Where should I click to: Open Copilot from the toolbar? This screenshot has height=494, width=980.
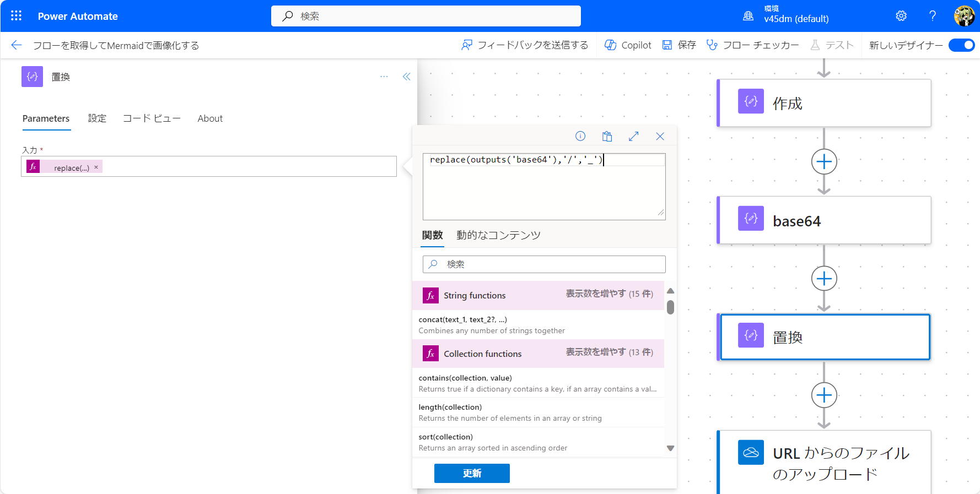tap(628, 45)
